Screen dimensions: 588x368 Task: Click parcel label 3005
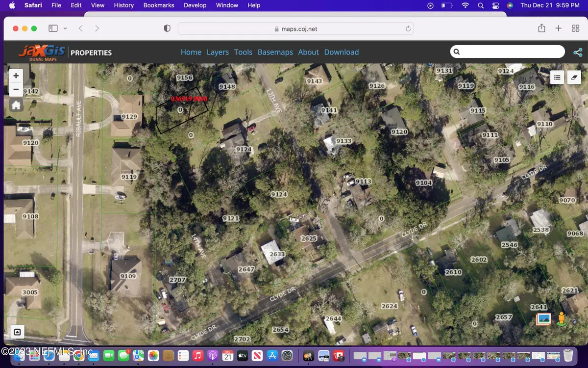tap(29, 292)
